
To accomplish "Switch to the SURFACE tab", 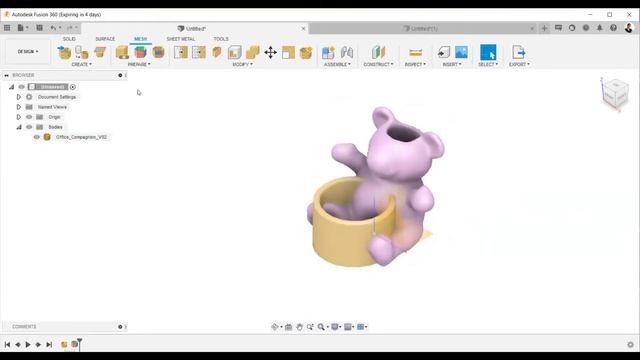I will (x=105, y=39).
